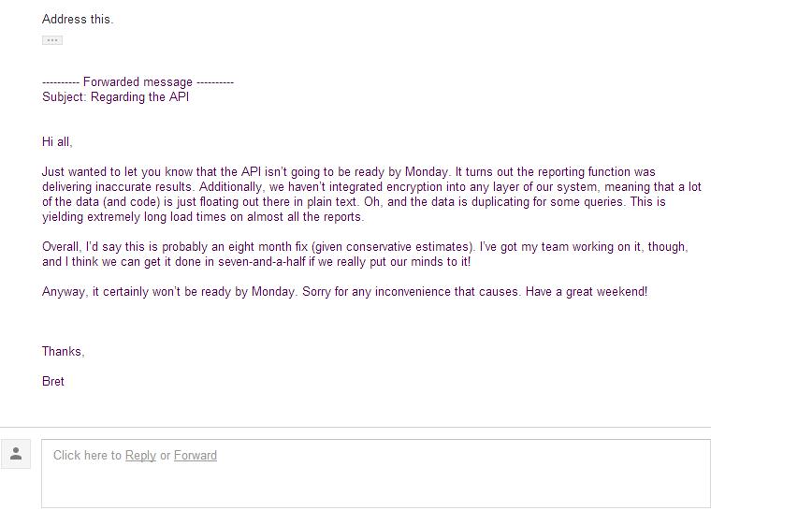Click the 'Forwarded message' header line
The image size is (812, 511).
[138, 81]
